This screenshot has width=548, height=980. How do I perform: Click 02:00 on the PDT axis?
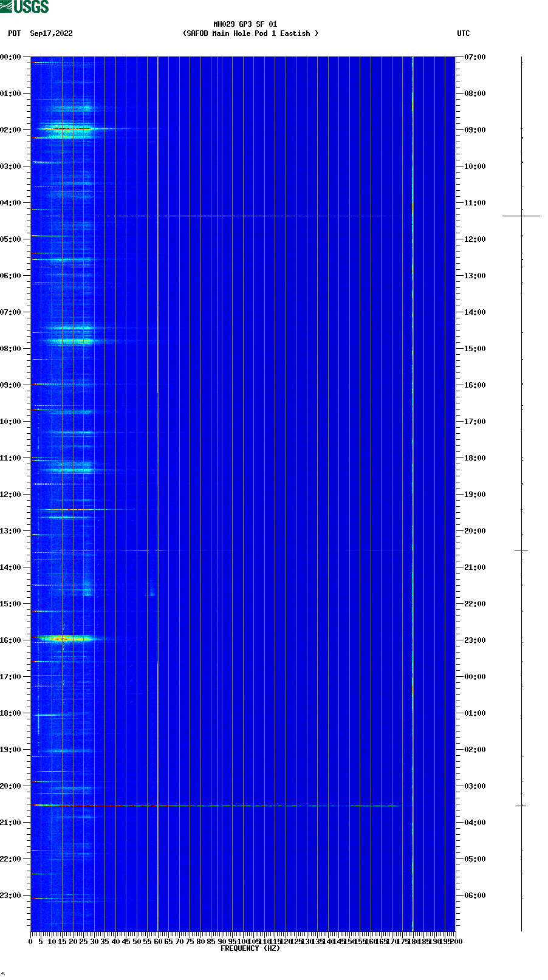(x=11, y=130)
